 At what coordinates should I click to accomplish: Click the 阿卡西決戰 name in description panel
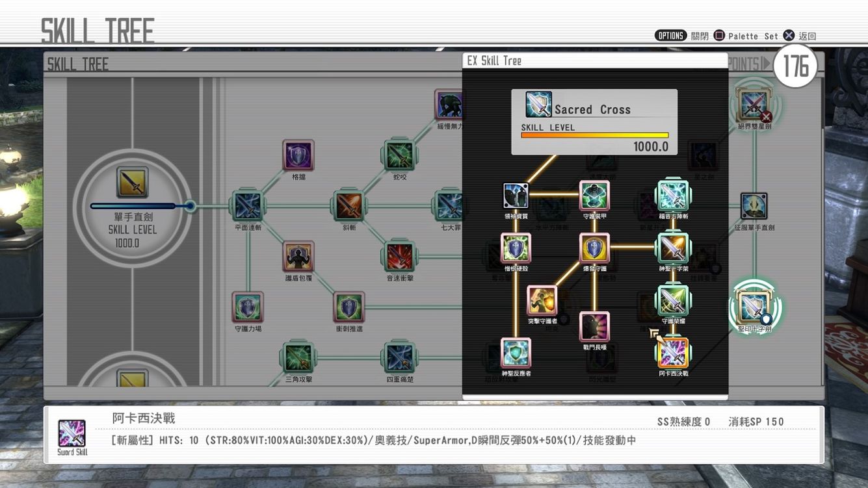(144, 418)
